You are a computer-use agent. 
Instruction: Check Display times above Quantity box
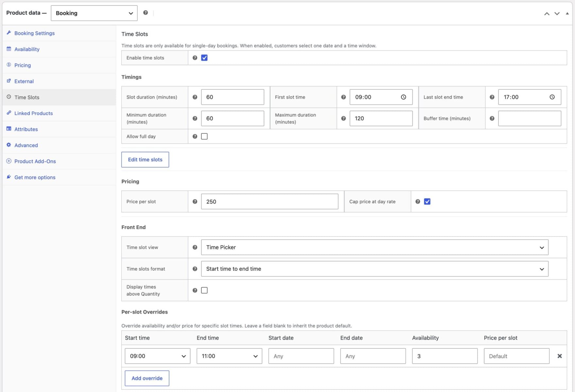(x=204, y=290)
